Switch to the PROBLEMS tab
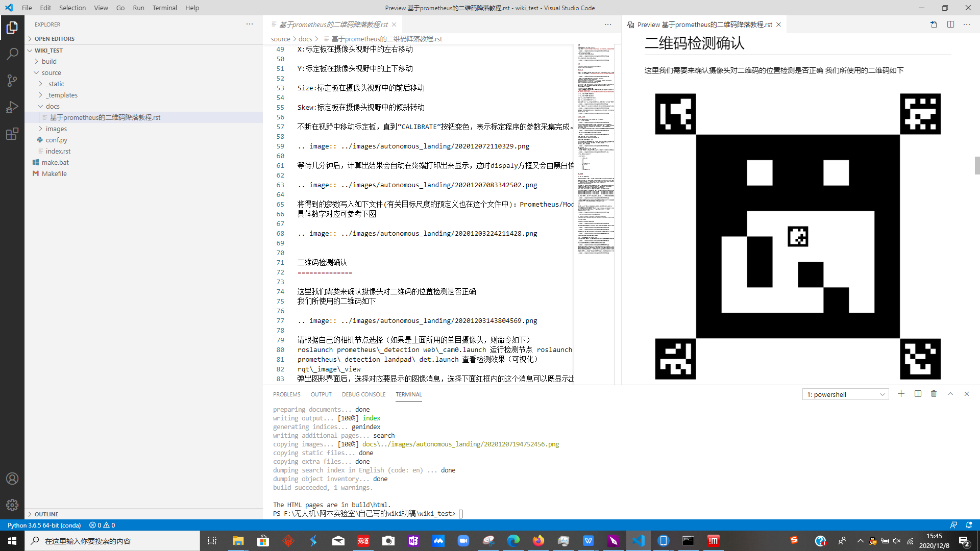This screenshot has width=980, height=551. point(286,394)
